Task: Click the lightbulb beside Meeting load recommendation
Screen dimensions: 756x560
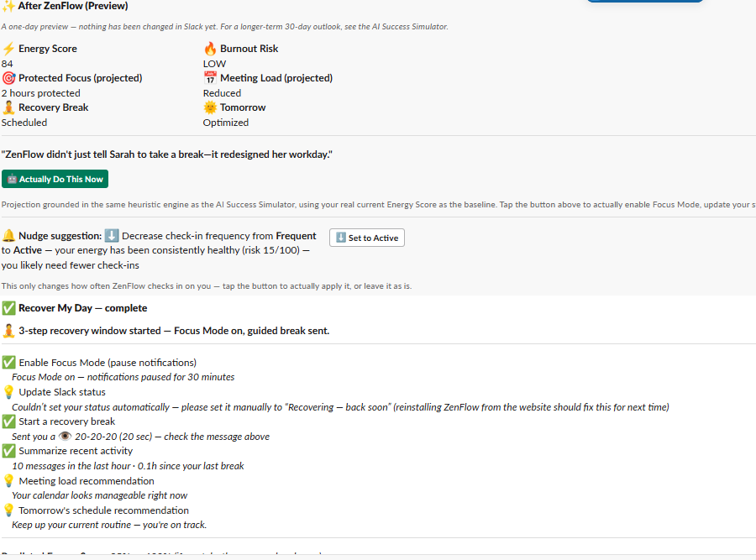Action: [x=8, y=480]
